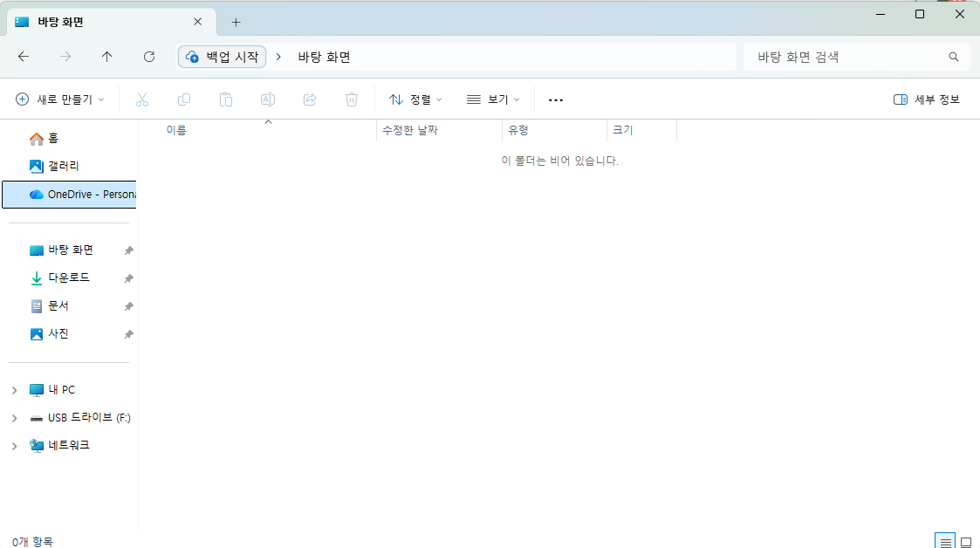Click the Paste clipboard icon
The image size is (980, 548).
tap(226, 99)
